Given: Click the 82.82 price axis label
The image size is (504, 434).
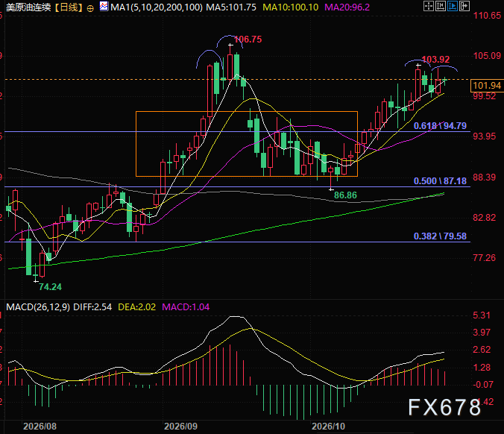Looking at the screenshot, I should [x=485, y=218].
